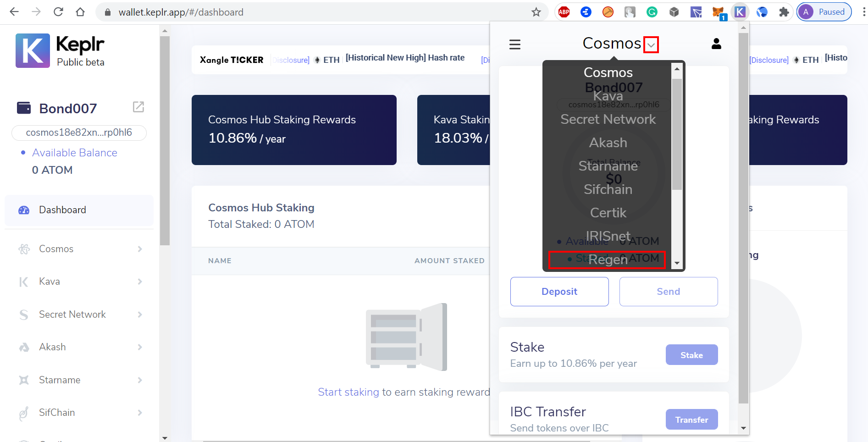Open Cosmos Hub Staking Rewards card
This screenshot has width=868, height=442.
click(x=294, y=130)
